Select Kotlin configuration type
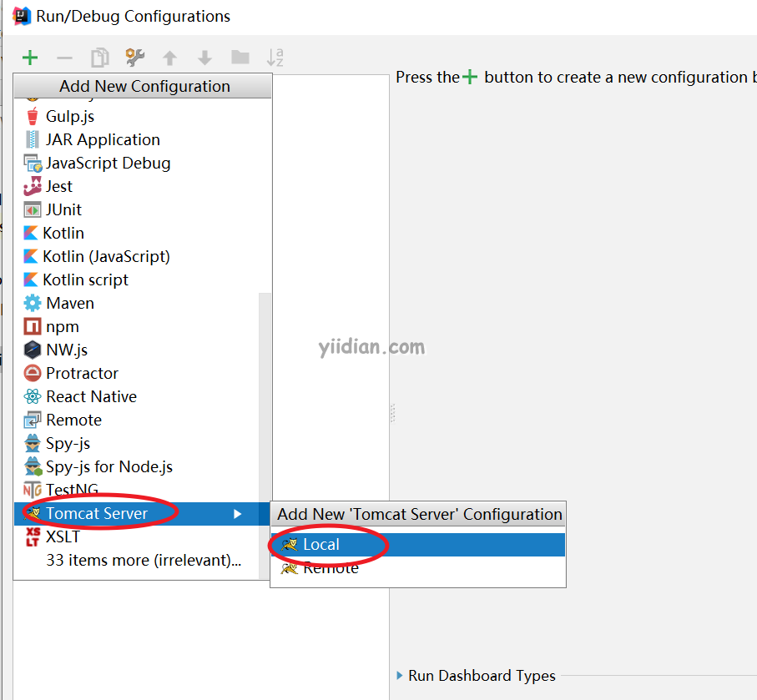757x700 pixels. pos(143,233)
